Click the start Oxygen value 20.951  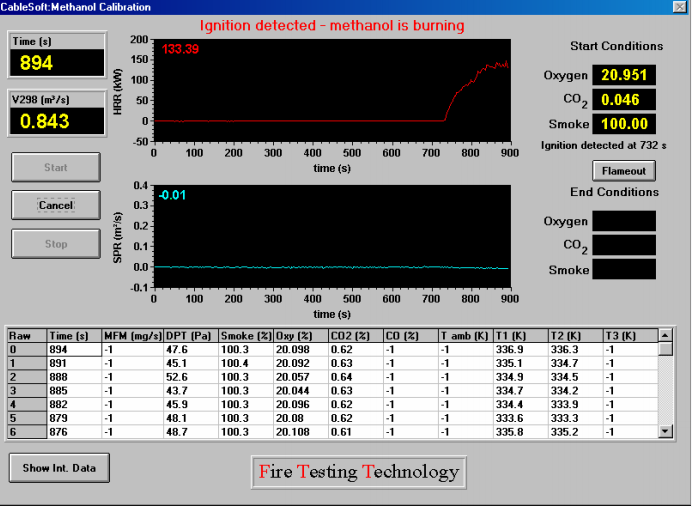(x=624, y=76)
